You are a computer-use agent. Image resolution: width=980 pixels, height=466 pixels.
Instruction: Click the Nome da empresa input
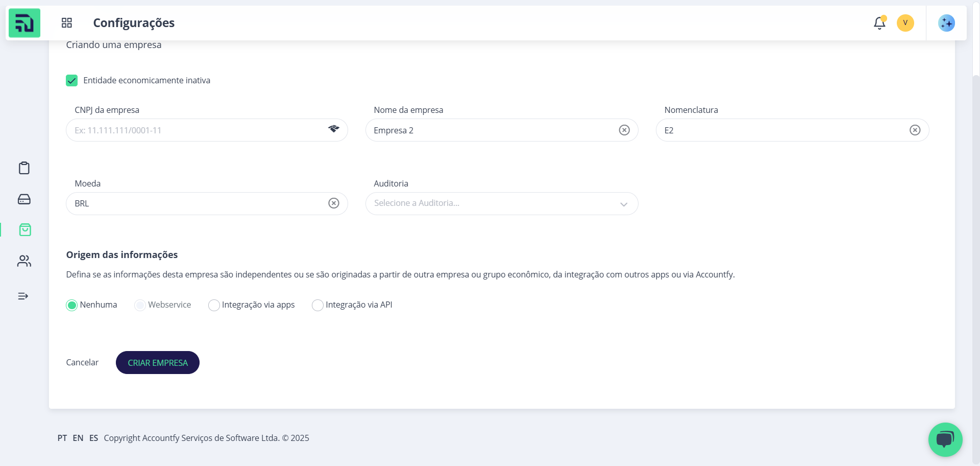[x=502, y=130]
